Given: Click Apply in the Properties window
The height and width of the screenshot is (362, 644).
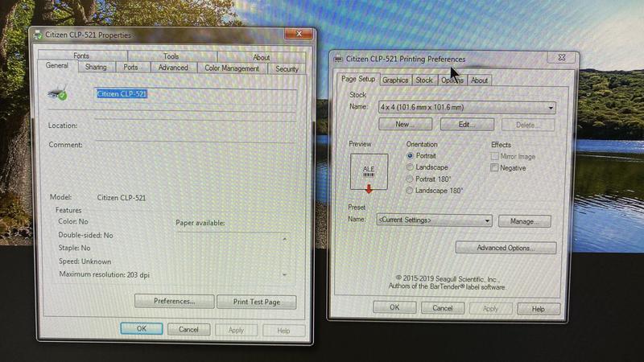Looking at the screenshot, I should tap(236, 330).
